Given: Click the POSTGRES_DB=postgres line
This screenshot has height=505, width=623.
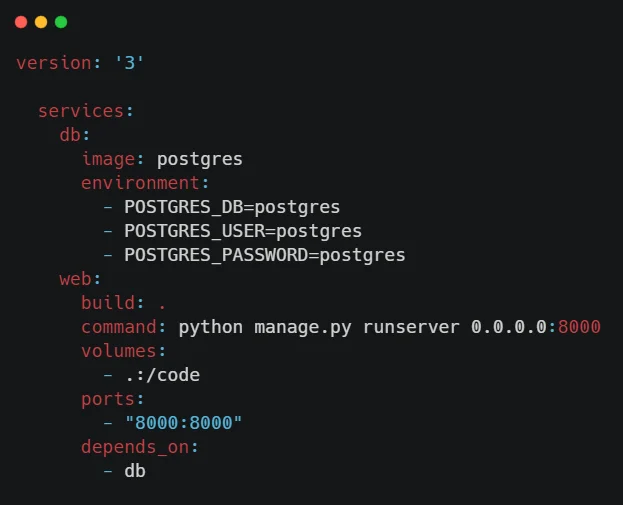Looking at the screenshot, I should click(232, 207).
